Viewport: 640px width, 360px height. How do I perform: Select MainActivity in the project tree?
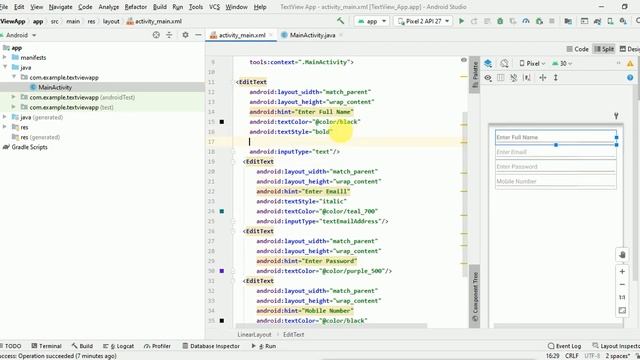(x=55, y=87)
